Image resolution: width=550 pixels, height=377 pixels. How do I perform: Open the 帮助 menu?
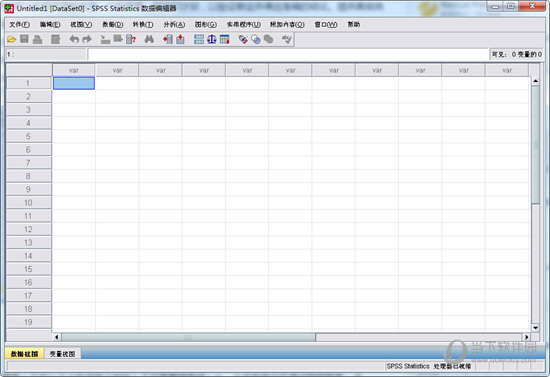[354, 25]
